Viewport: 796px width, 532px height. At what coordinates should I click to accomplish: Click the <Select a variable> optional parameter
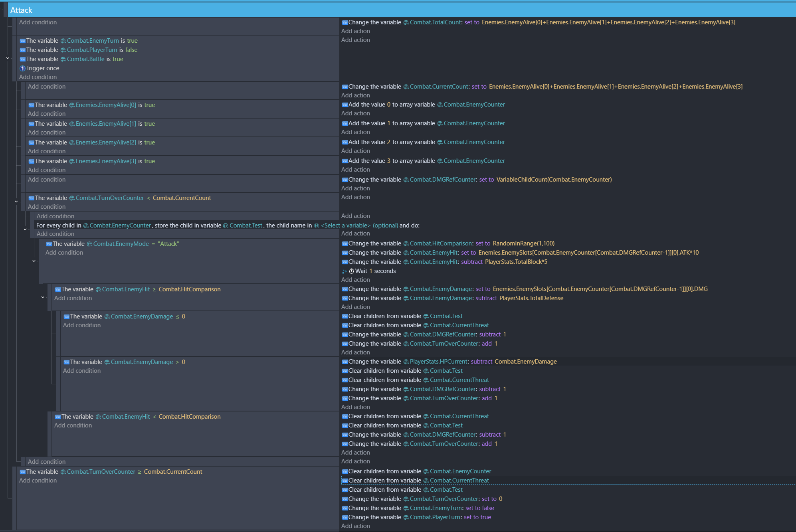point(346,225)
